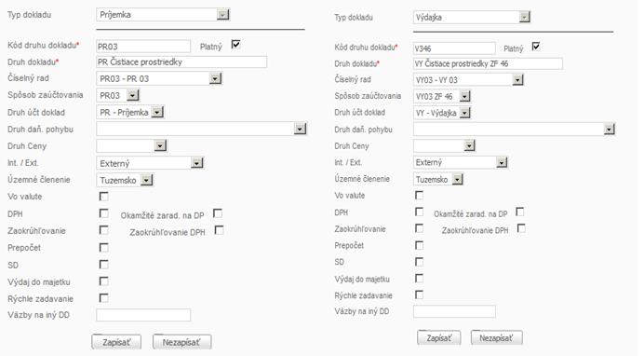This screenshot has width=644, height=356.
Task: Edit Druh dokladu field PR Čistiace prostriedky
Action: tap(181, 62)
